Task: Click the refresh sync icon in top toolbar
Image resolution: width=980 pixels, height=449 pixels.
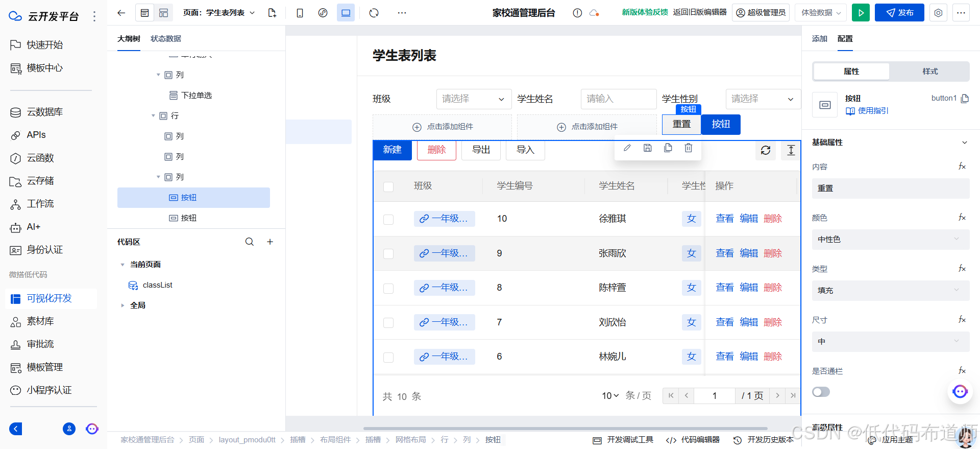Action: (x=374, y=13)
